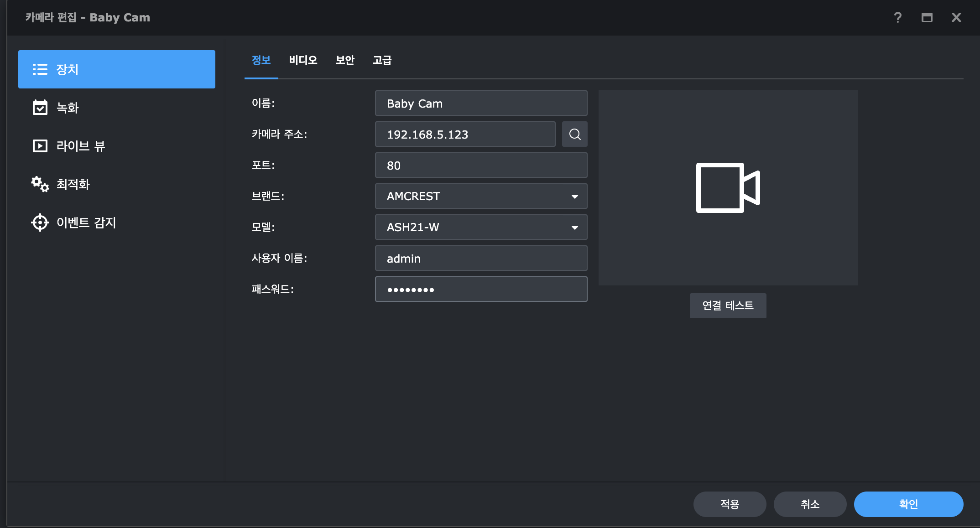Click the 취소 button

810,504
